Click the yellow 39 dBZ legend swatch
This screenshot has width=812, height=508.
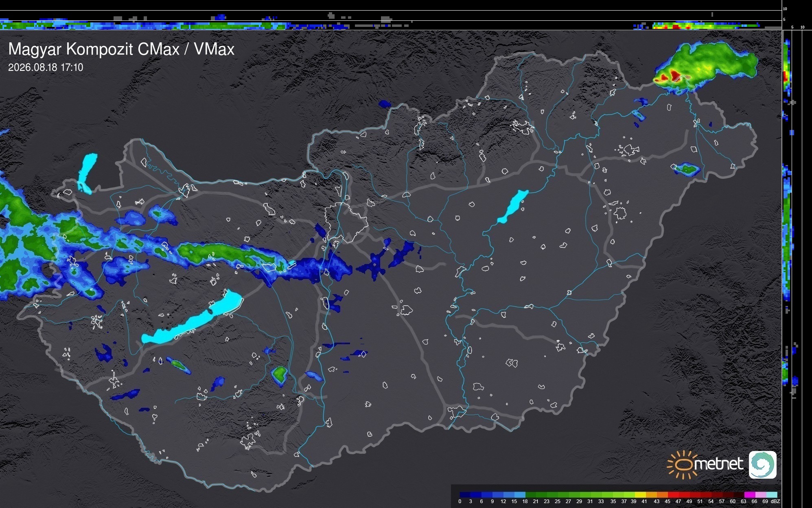(640, 495)
